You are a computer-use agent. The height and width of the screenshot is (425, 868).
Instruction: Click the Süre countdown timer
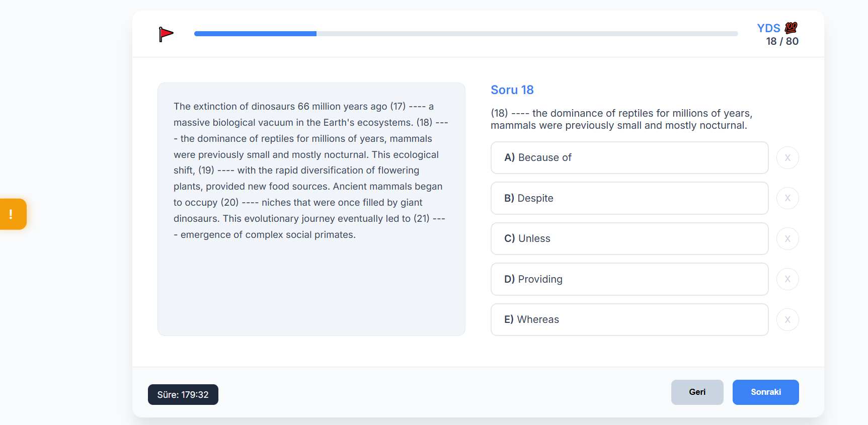(183, 395)
